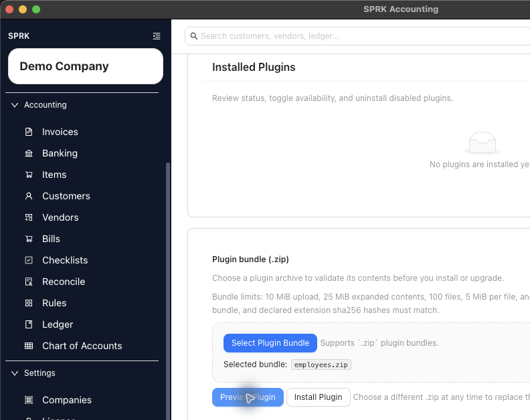This screenshot has width=530, height=420.
Task: Click the Customers person icon
Action: tap(29, 196)
